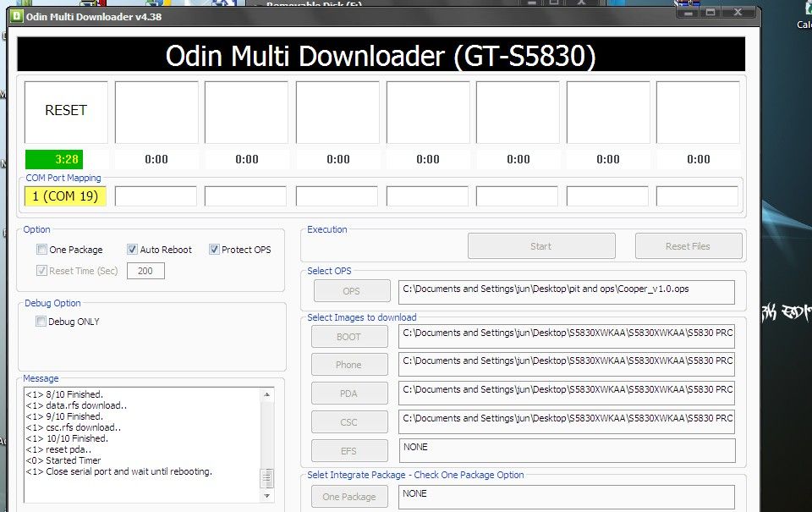Toggle the Reset Time (Sec) checkbox
The image size is (812, 512).
tap(41, 271)
